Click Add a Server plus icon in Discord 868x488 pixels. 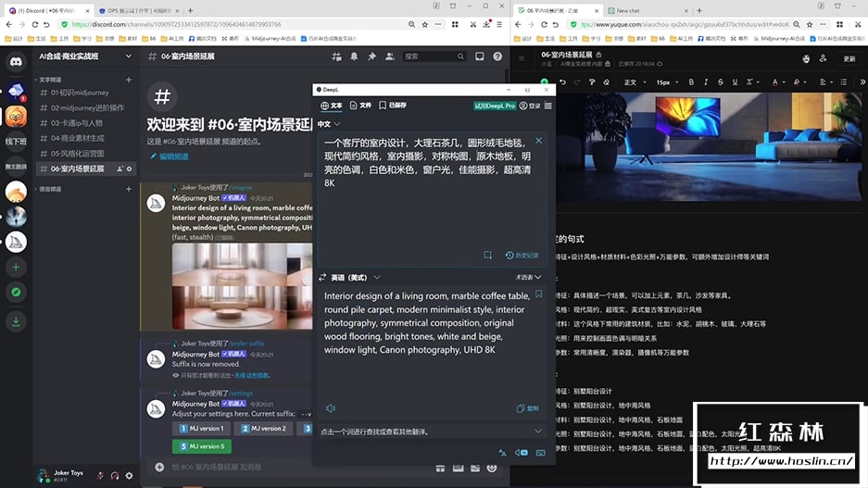[x=16, y=268]
